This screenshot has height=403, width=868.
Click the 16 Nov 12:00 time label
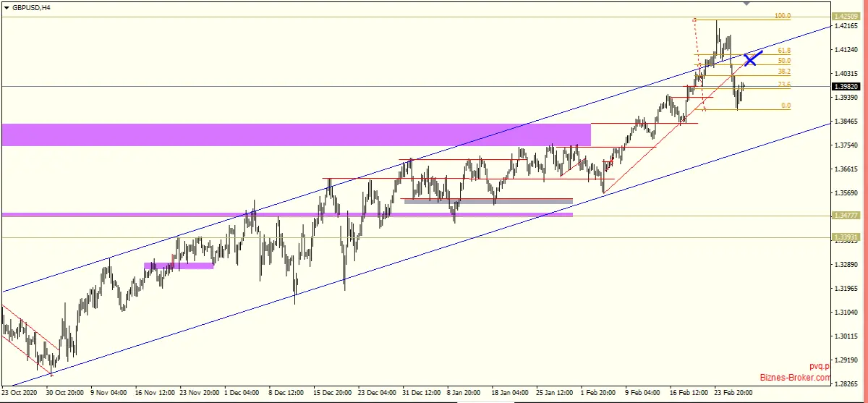click(153, 392)
